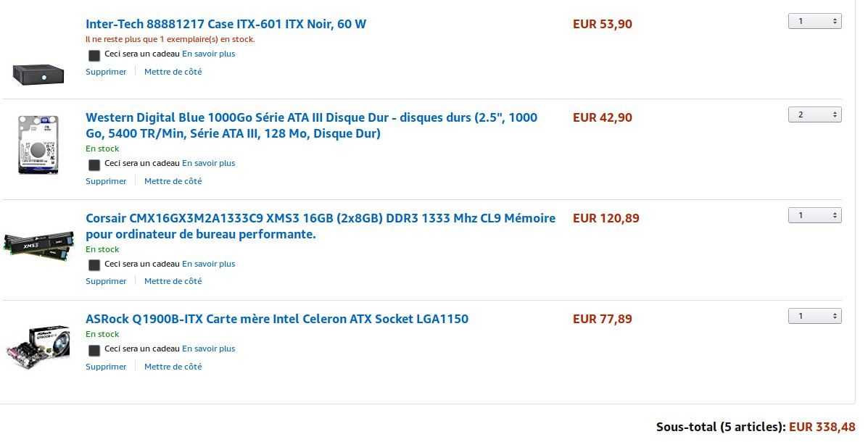This screenshot has width=868, height=442.
Task: Open En savoir plus for ASRock gift option
Action: click(x=209, y=349)
